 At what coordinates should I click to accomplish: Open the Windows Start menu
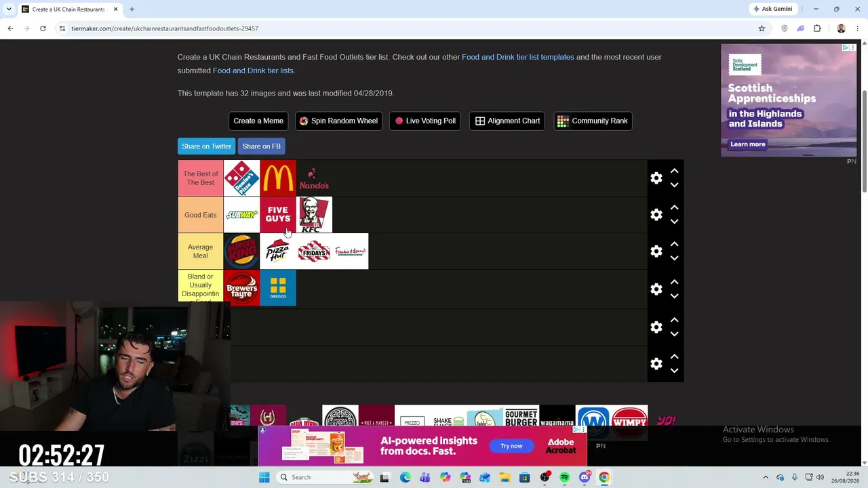tap(264, 477)
